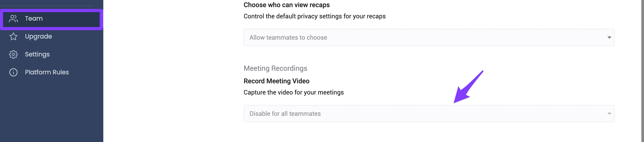The height and width of the screenshot is (142, 644).
Task: Click the Team people icon
Action: pyautogui.click(x=13, y=19)
